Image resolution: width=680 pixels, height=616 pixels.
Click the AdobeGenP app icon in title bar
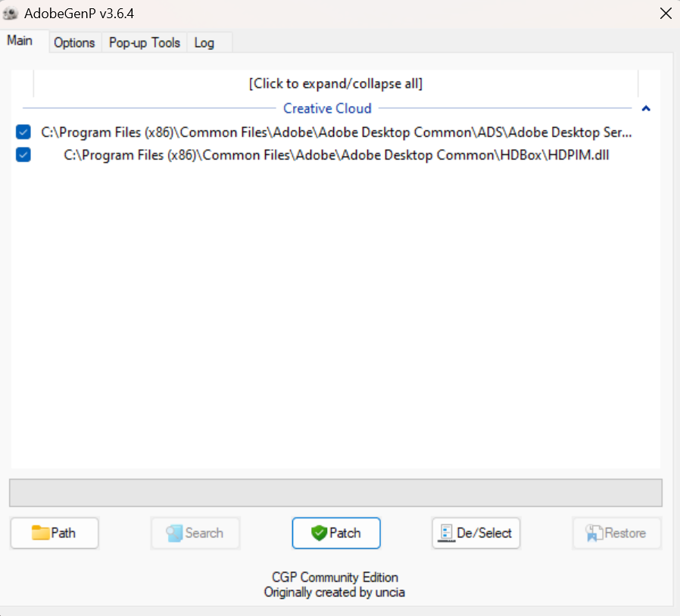(x=11, y=14)
